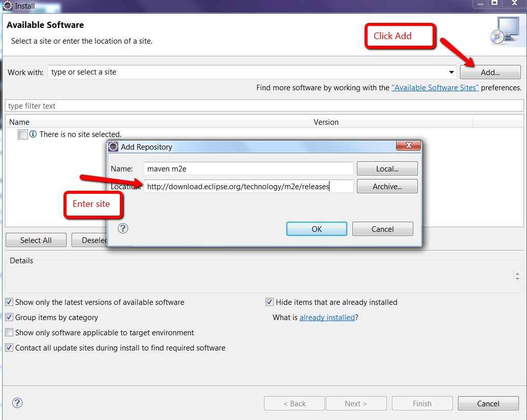Click the Eclipse icon in the Install title bar
Viewport: 527px width, 420px height.
[x=7, y=6]
